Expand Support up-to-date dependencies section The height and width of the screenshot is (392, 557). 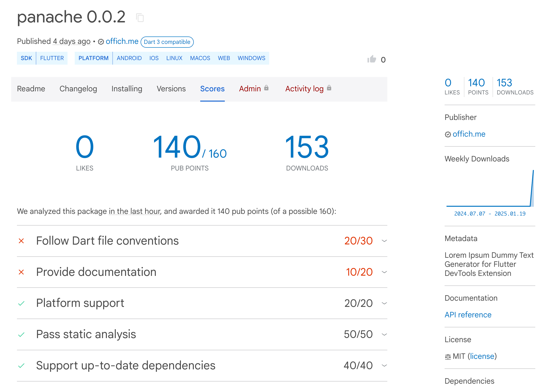pyautogui.click(x=384, y=366)
